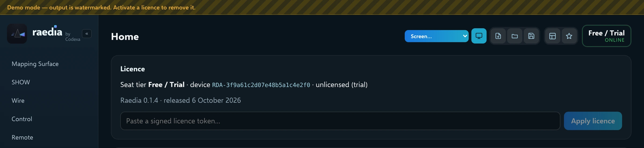Click the Raedia prism logo icon

(x=17, y=34)
